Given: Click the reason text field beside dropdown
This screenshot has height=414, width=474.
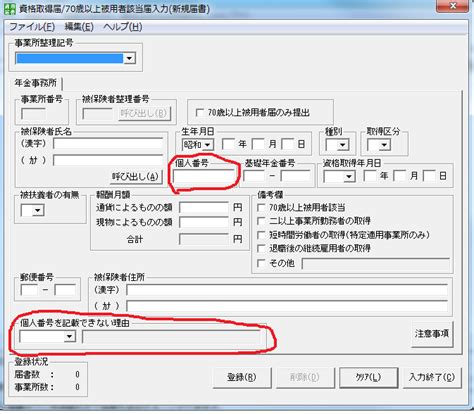Looking at the screenshot, I should (x=172, y=337).
